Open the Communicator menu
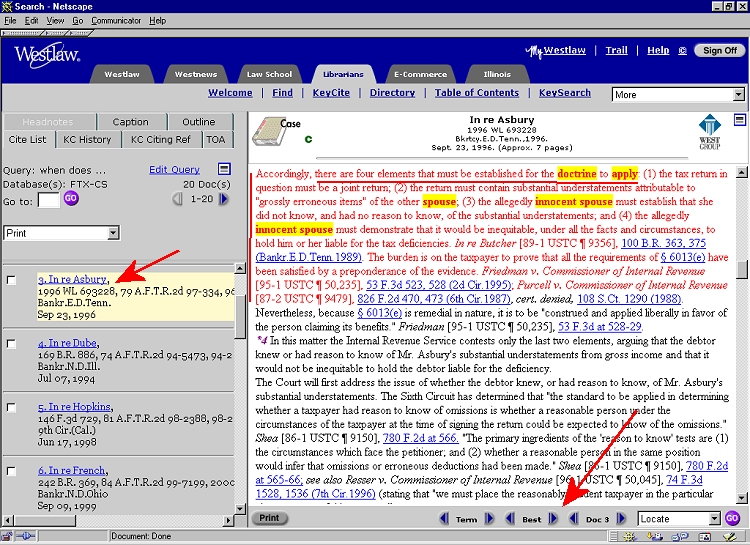750x545 pixels. tap(116, 21)
